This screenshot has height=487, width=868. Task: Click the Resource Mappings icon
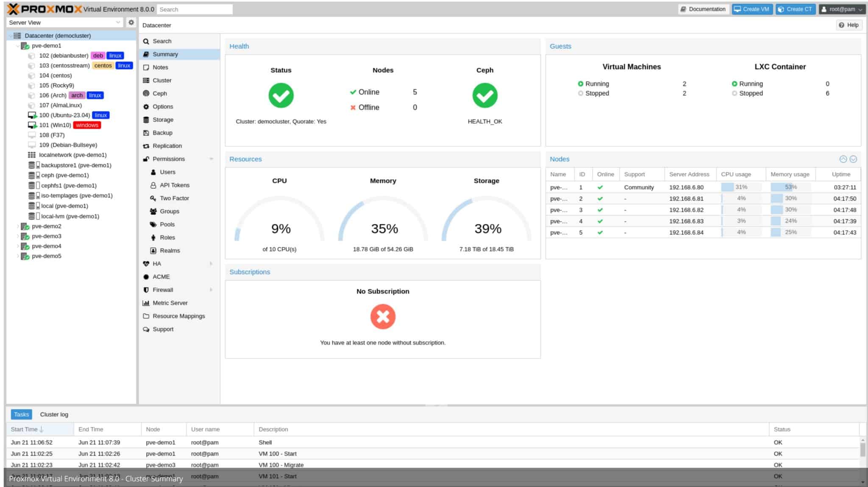pyautogui.click(x=145, y=316)
